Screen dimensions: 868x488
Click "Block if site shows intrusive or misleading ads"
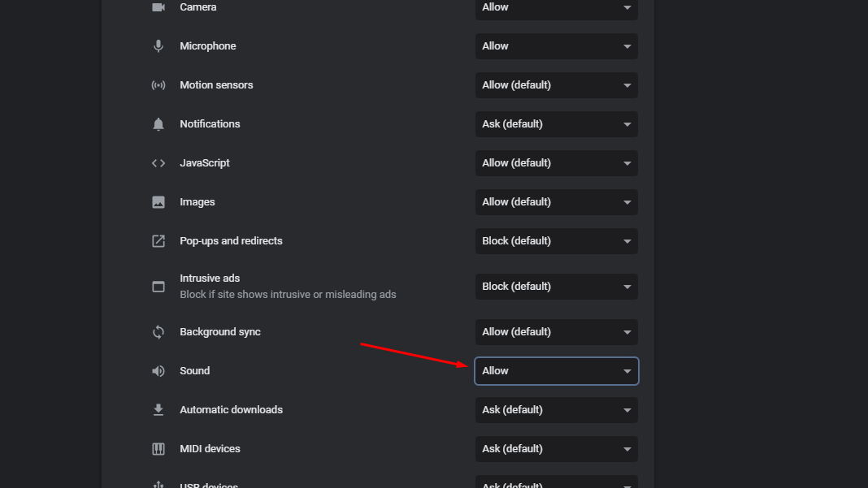[288, 295]
